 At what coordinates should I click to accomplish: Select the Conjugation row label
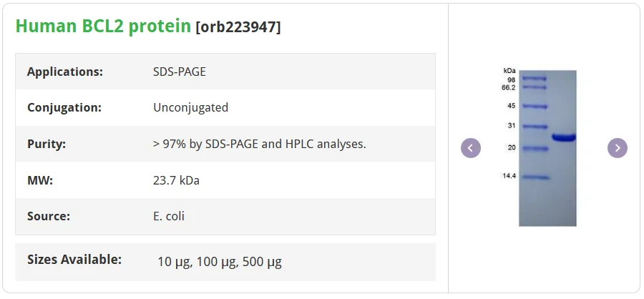64,107
